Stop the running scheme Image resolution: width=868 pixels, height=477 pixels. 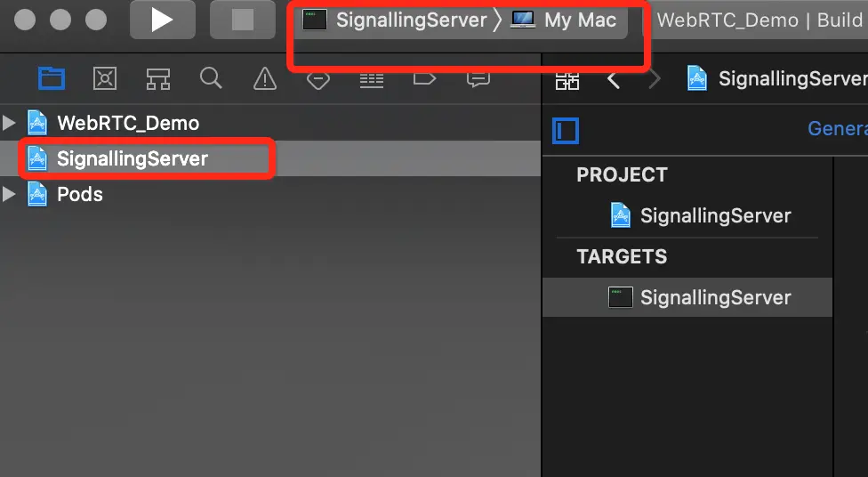242,20
